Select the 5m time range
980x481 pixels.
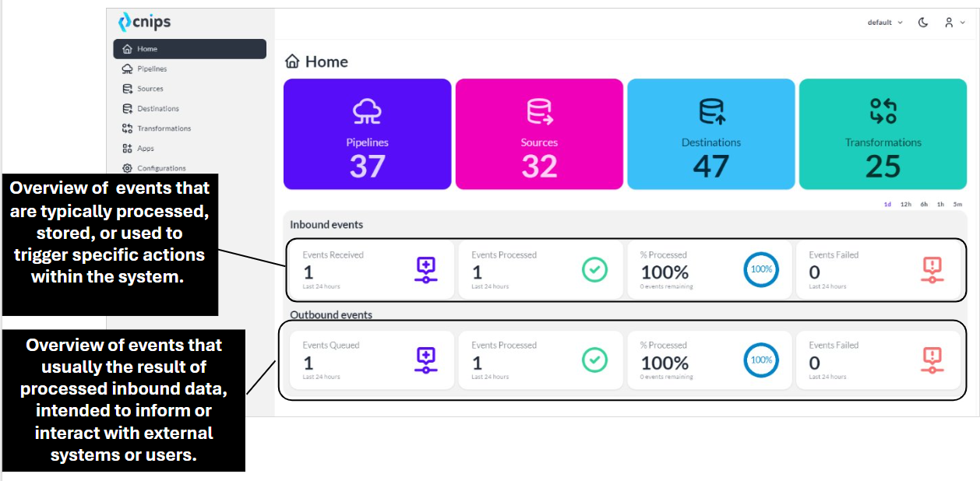957,204
